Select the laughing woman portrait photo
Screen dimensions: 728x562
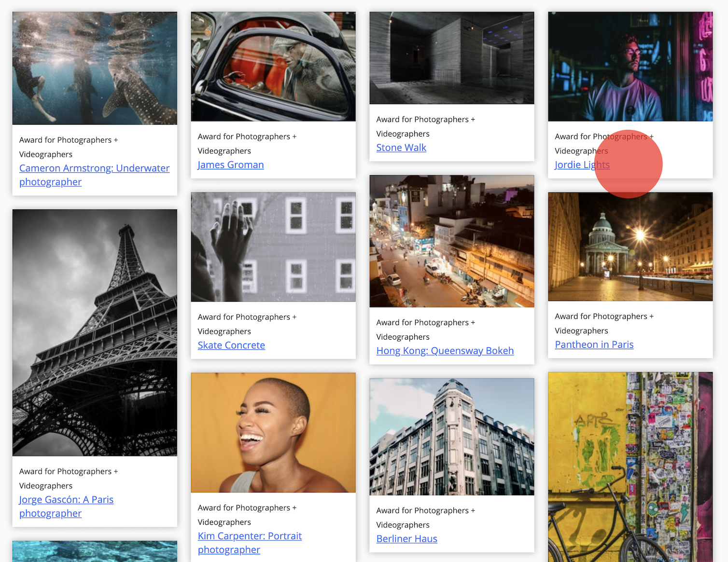click(273, 432)
